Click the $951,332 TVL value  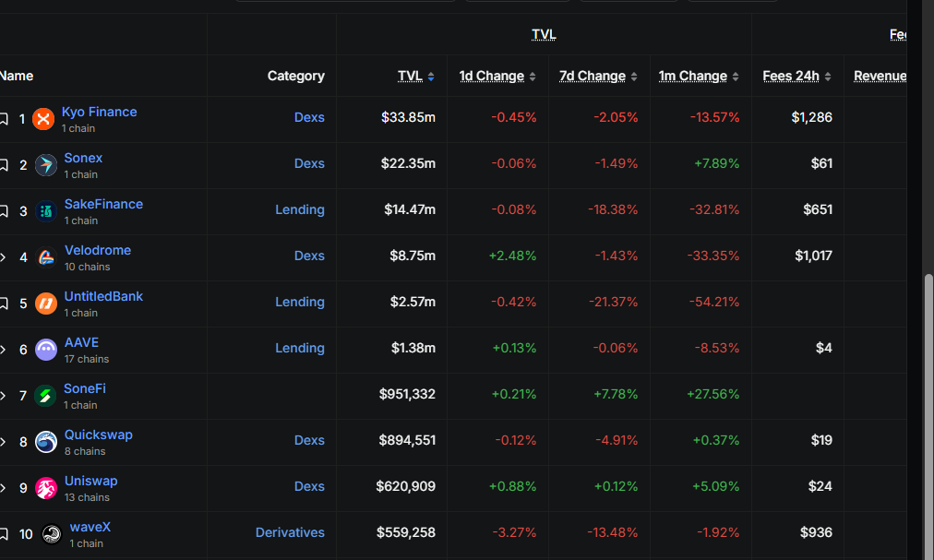(407, 394)
